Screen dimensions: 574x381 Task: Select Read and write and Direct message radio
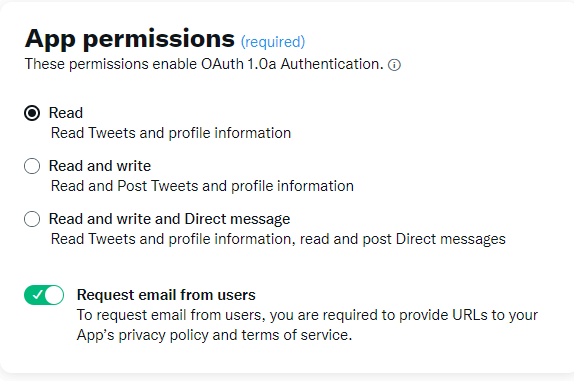point(32,219)
